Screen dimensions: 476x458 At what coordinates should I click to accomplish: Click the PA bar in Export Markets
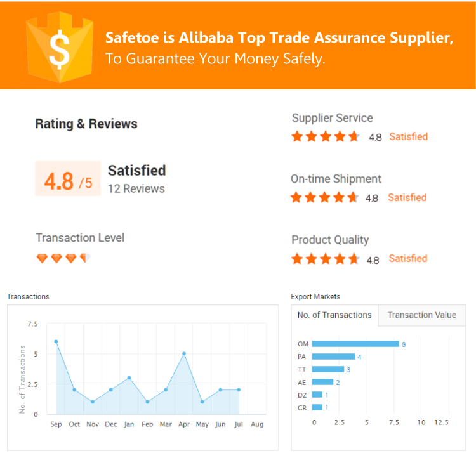[x=334, y=357]
